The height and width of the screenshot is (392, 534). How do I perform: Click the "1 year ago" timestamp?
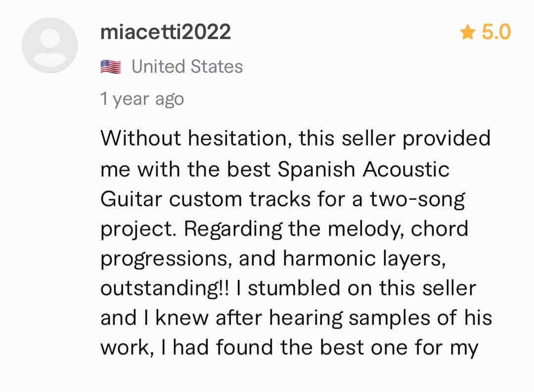(x=142, y=99)
